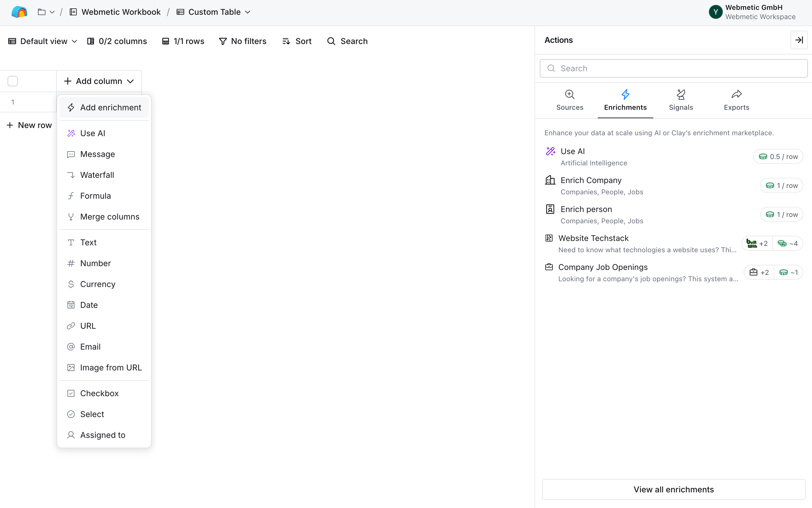Choose the Formula column option
Screen dimensions: 812x508
pyautogui.click(x=104, y=196)
